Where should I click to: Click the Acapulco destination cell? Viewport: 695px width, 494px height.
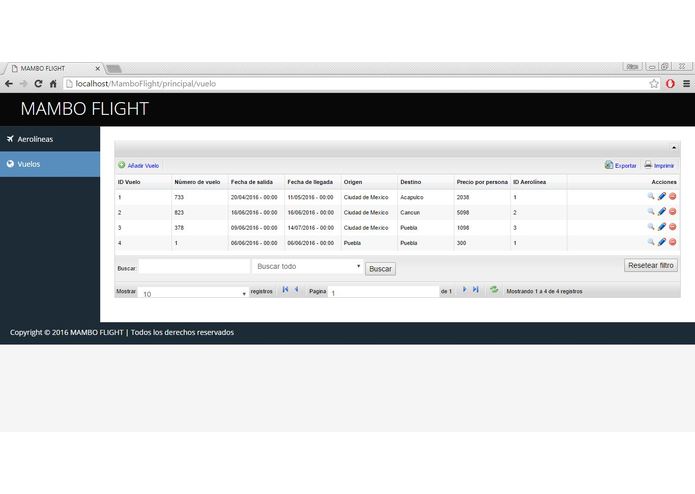(x=412, y=198)
